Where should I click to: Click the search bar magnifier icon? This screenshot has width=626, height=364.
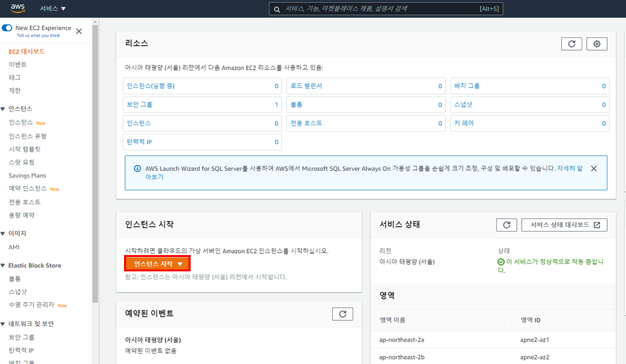277,9
